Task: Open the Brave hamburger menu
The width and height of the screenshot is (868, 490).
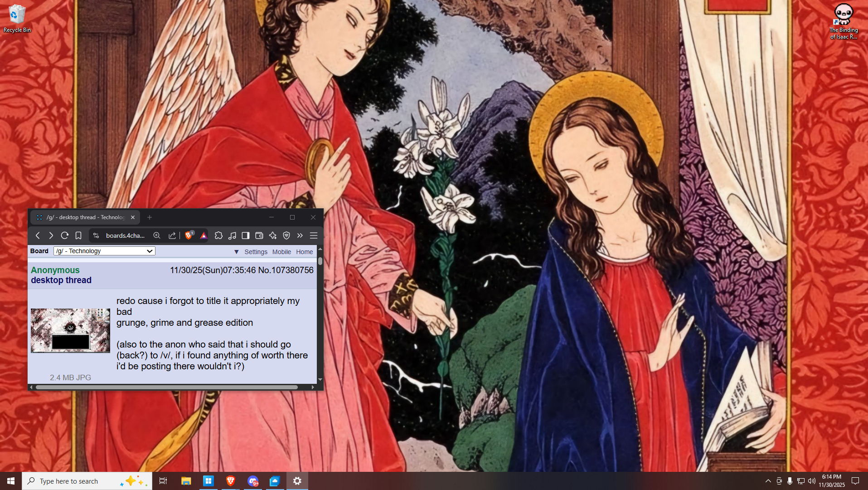Action: (314, 235)
